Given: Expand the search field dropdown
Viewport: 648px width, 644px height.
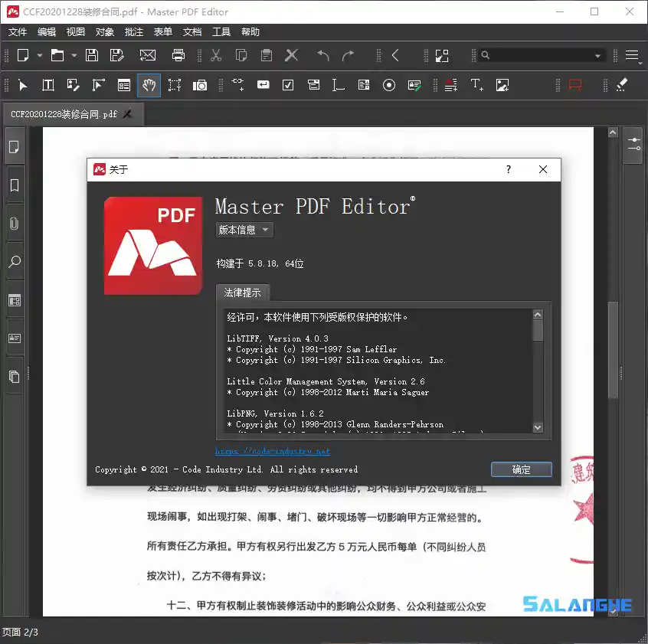Looking at the screenshot, I should tap(597, 55).
